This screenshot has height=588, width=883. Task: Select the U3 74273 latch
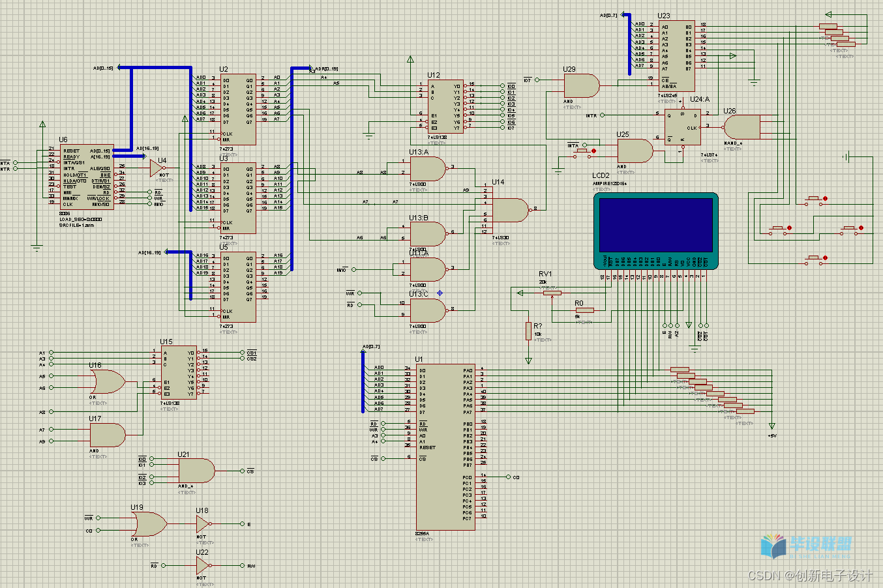click(238, 198)
